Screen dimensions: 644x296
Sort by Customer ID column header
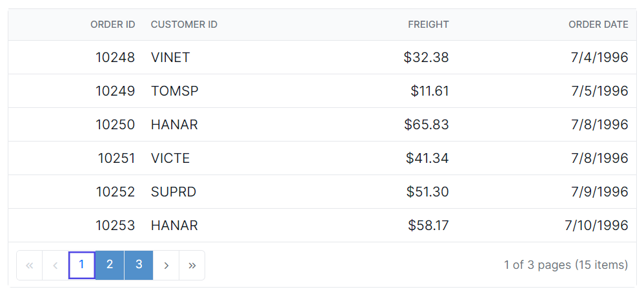[184, 25]
